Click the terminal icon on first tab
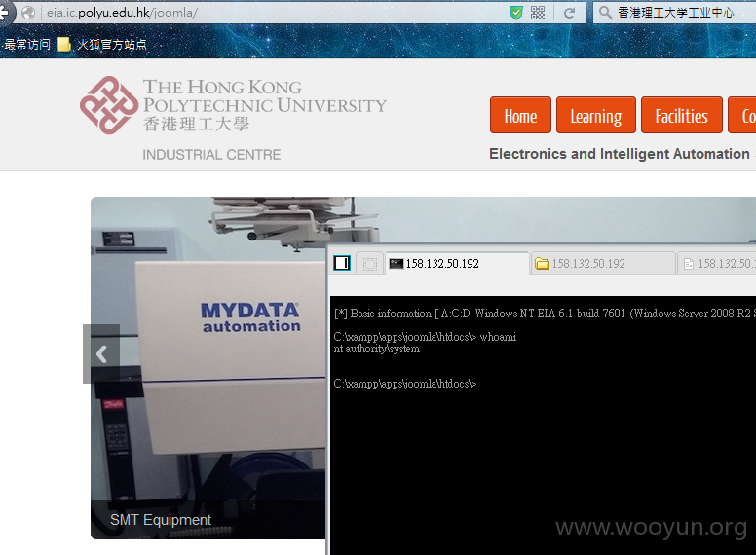This screenshot has height=555, width=756. 397,264
